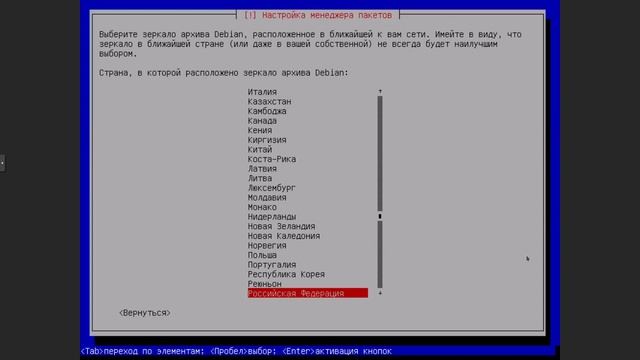Select Кения in the list
Viewport: 640px width, 360px height.
260,130
